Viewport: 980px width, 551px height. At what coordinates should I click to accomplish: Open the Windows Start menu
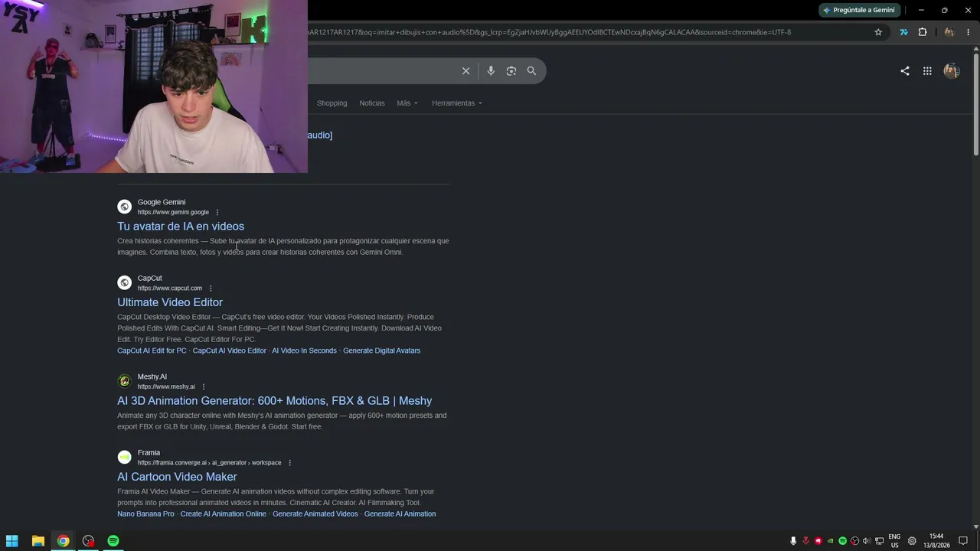coord(12,541)
